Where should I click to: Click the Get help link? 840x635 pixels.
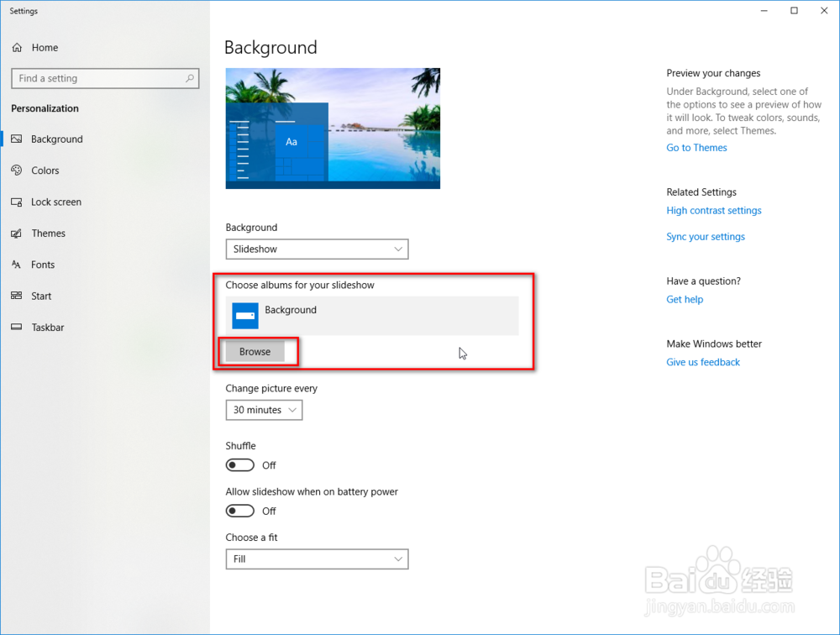click(x=685, y=300)
